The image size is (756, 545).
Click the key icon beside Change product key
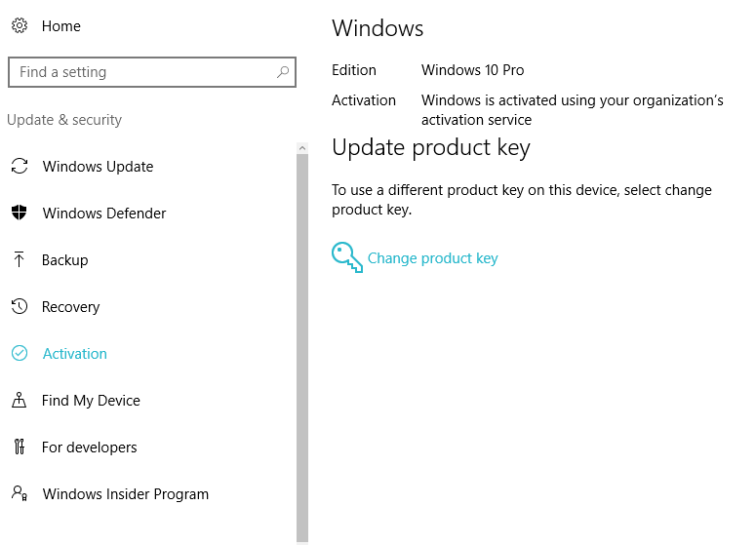tap(346, 257)
